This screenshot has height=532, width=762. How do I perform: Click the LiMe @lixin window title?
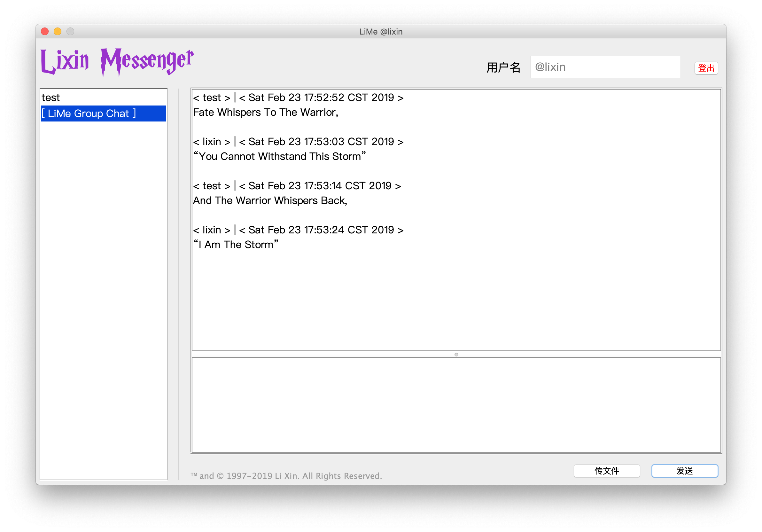[381, 32]
